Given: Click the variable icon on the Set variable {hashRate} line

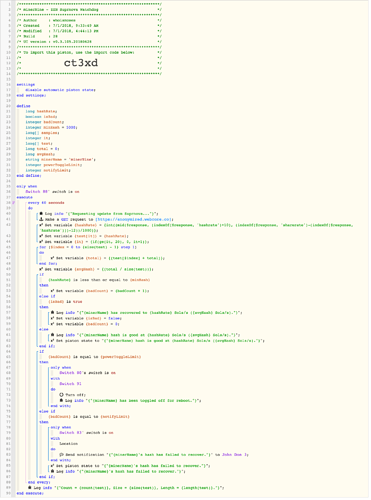Looking at the screenshot, I should click(41, 225).
